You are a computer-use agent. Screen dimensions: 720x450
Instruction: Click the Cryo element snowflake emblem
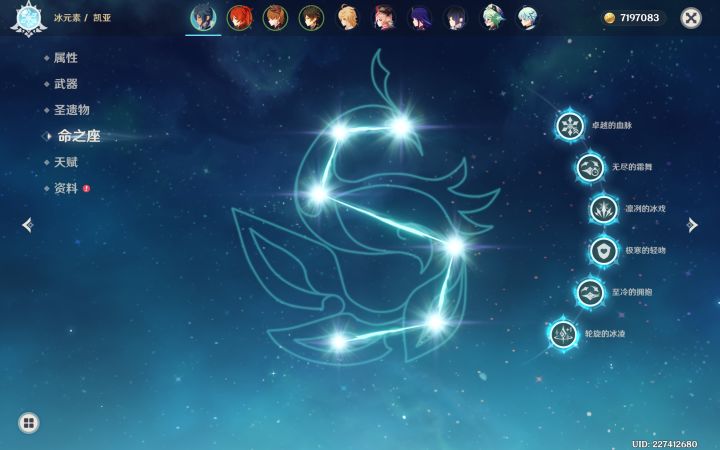click(x=28, y=19)
